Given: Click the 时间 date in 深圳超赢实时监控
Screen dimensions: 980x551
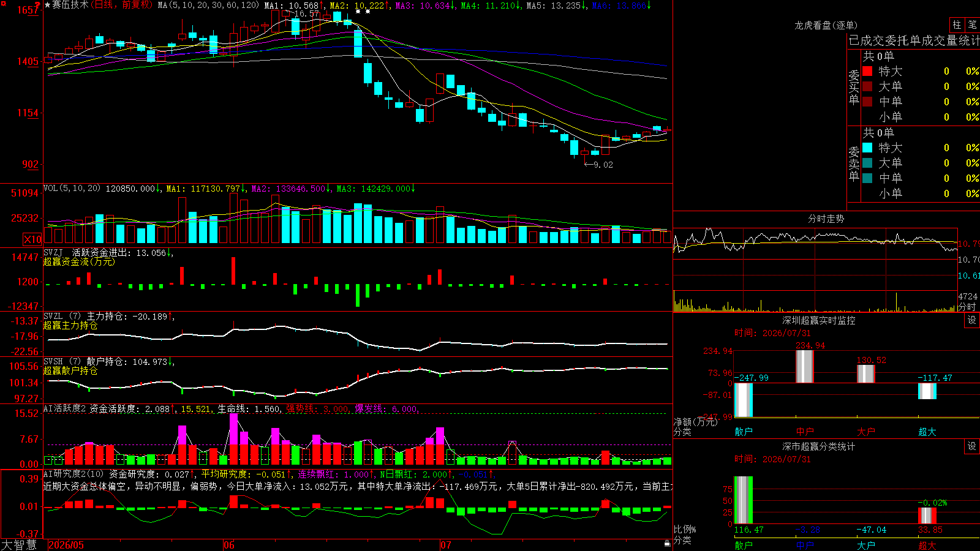Looking at the screenshot, I should click(772, 333).
